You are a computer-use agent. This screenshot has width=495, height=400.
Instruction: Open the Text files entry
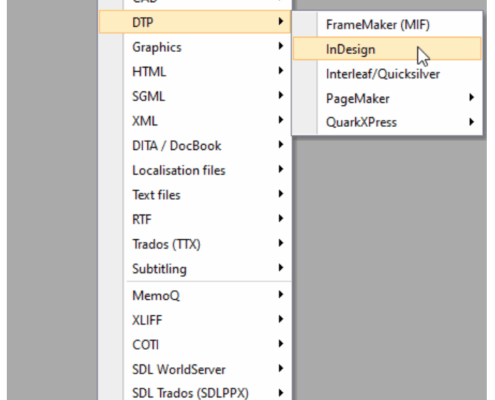[x=195, y=195]
